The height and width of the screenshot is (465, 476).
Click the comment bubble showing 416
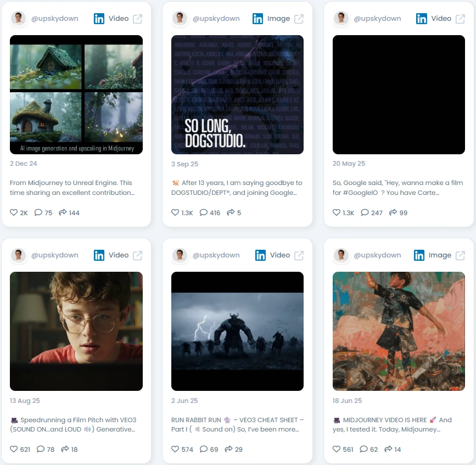[x=203, y=212]
